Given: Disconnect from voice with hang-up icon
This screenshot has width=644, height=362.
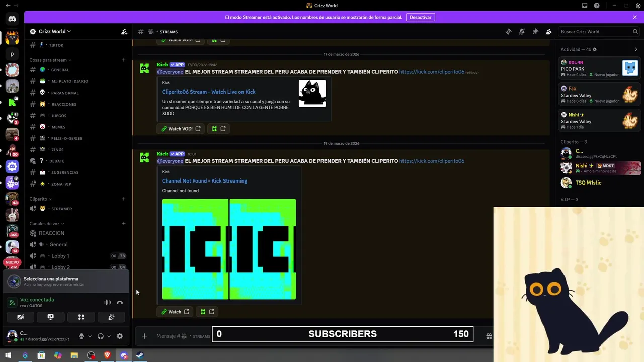Looking at the screenshot, I should [120, 302].
